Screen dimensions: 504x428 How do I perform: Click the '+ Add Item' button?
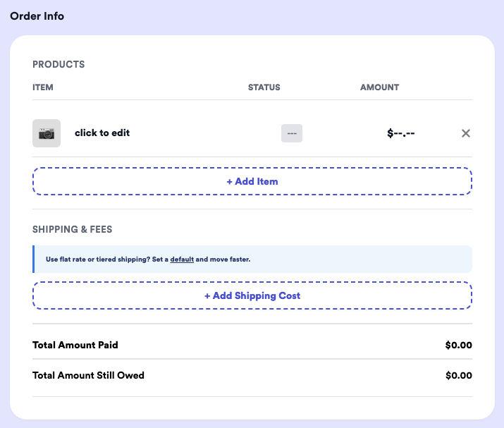pos(252,181)
